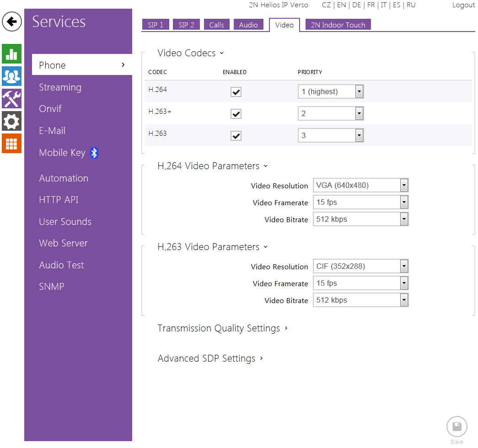Switch language to DE
The width and height of the screenshot is (478, 448).
pyautogui.click(x=356, y=5)
